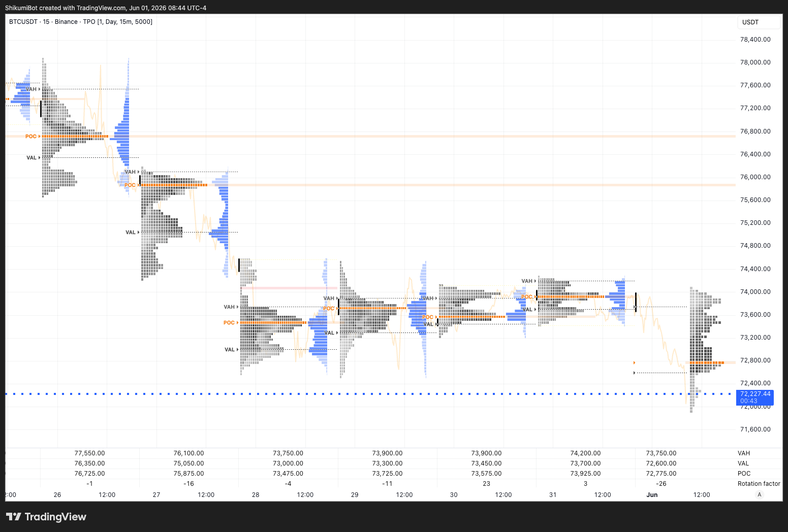The image size is (788, 532).
Task: Click VAL value 73,000.00 in table
Action: click(288, 463)
